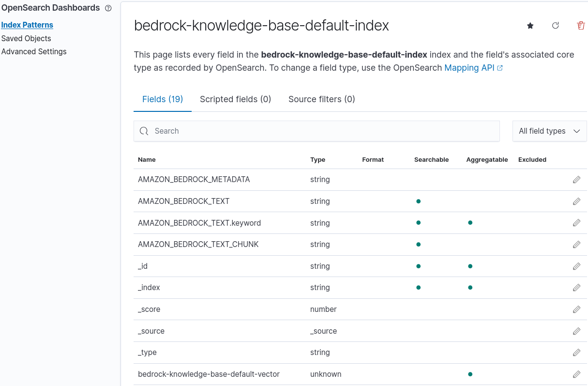
Task: Click the Excluded column header
Action: [x=532, y=159]
